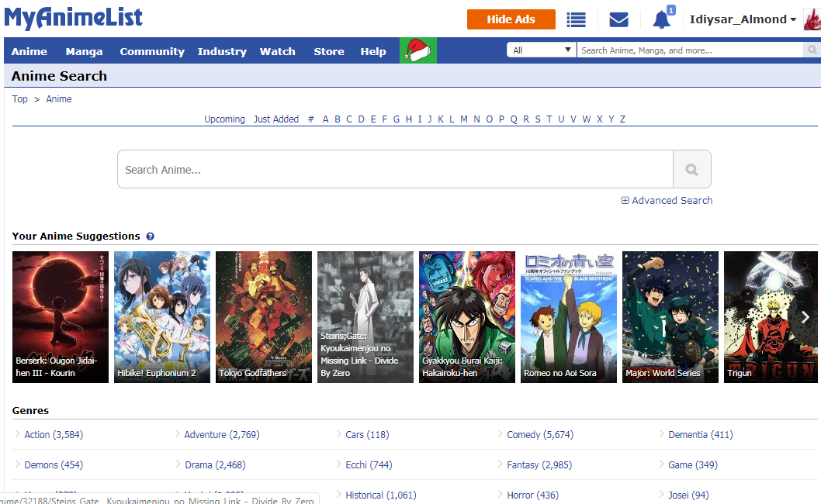Open the Store menu
The height and width of the screenshot is (504, 821).
(x=329, y=51)
